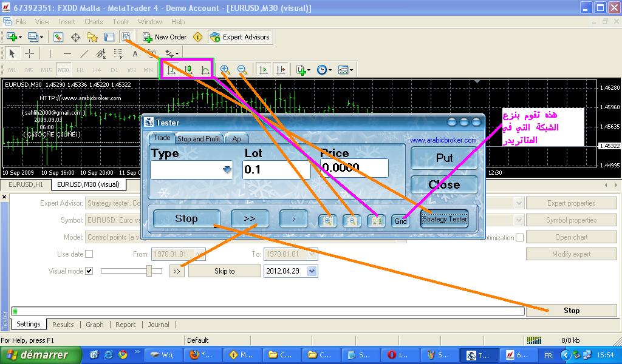The height and width of the screenshot is (364, 622).
Task: Click the Skip to button
Action: pos(225,271)
